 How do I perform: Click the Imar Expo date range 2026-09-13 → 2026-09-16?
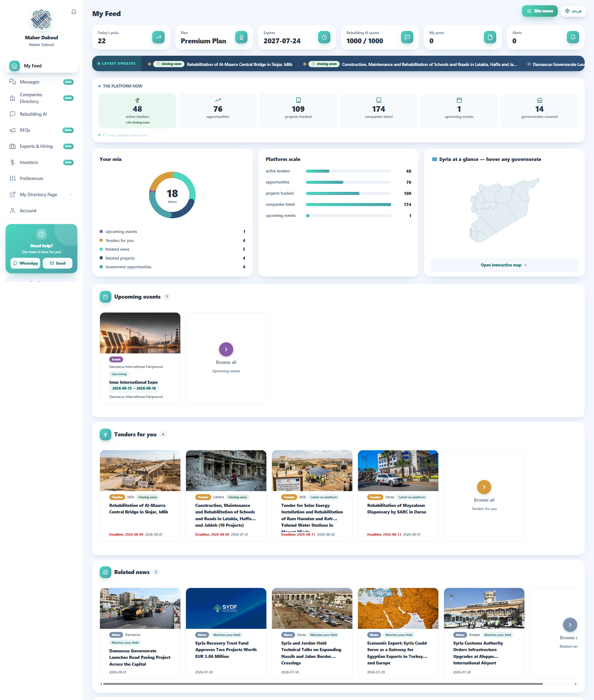134,388
